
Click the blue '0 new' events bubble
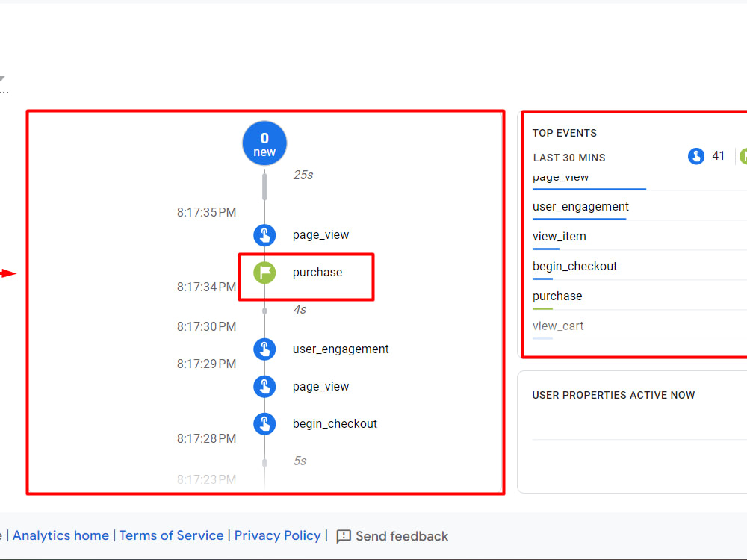coord(264,143)
